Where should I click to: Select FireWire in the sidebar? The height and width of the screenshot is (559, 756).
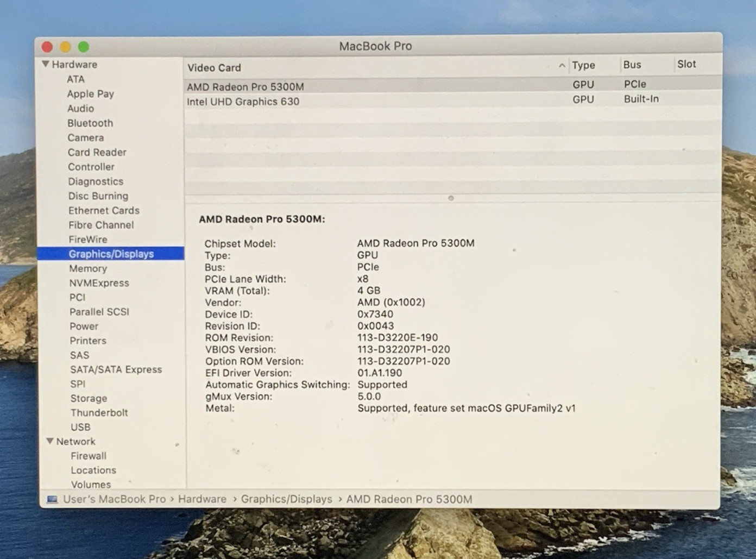tap(88, 240)
